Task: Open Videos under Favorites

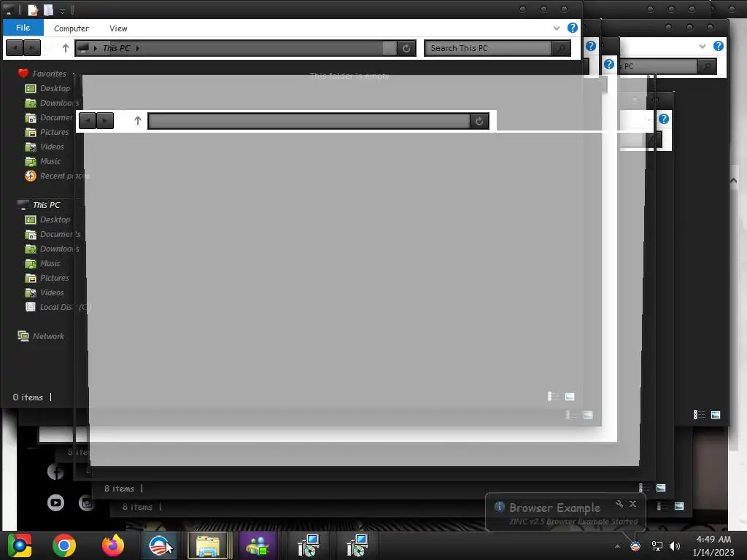Action: click(44, 147)
